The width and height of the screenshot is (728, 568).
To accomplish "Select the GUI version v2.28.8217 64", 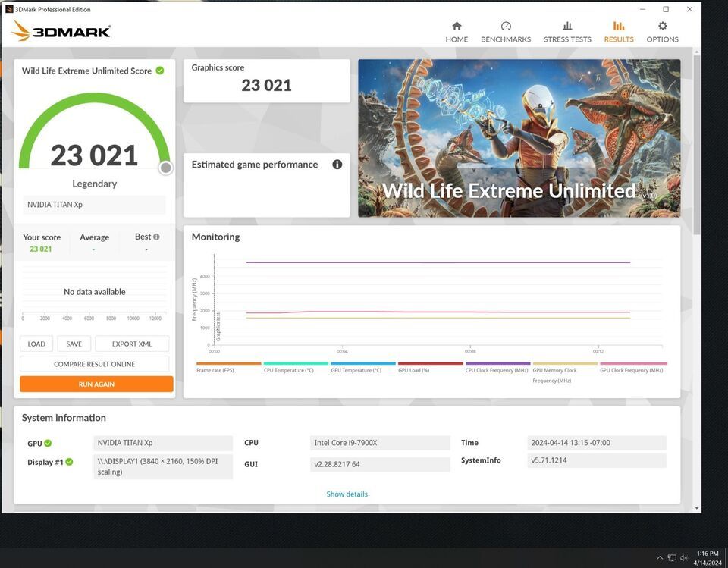I will [380, 464].
